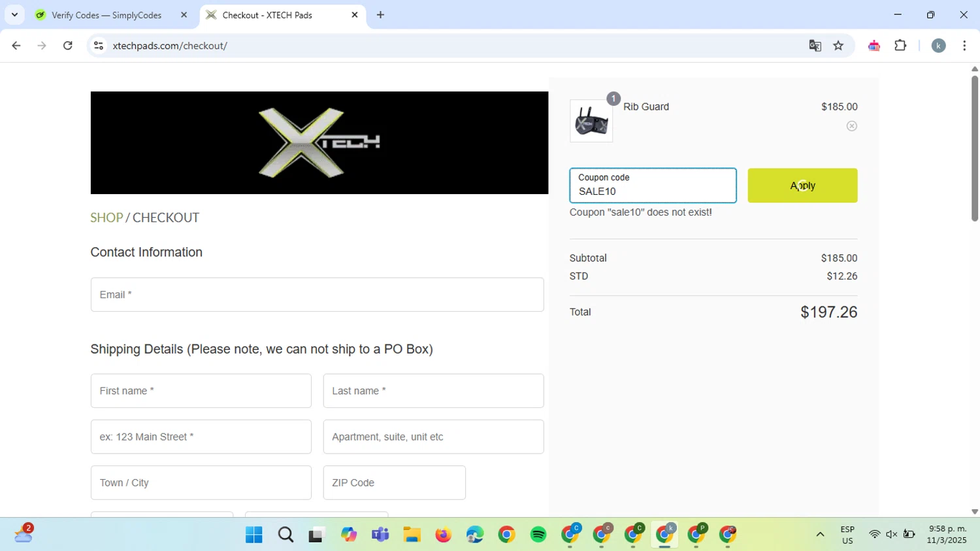980x551 pixels.
Task: Click the browser forward arrow
Action: [42, 46]
